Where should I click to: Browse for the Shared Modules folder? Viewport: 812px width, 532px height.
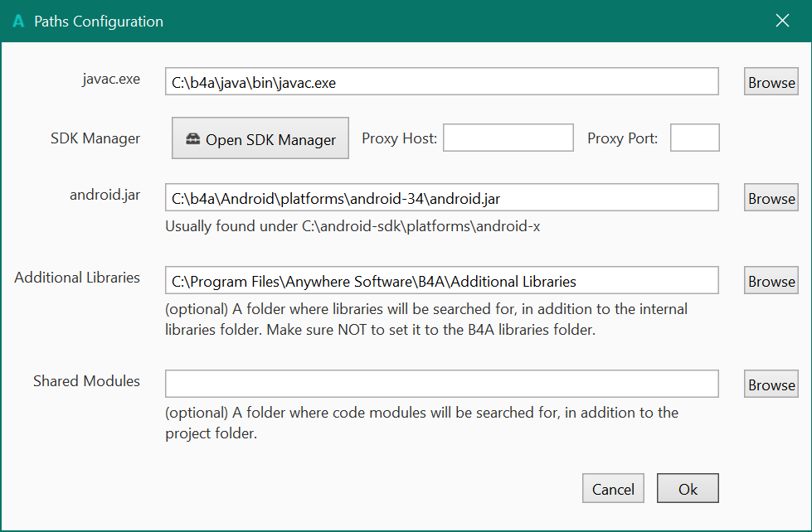(x=771, y=384)
